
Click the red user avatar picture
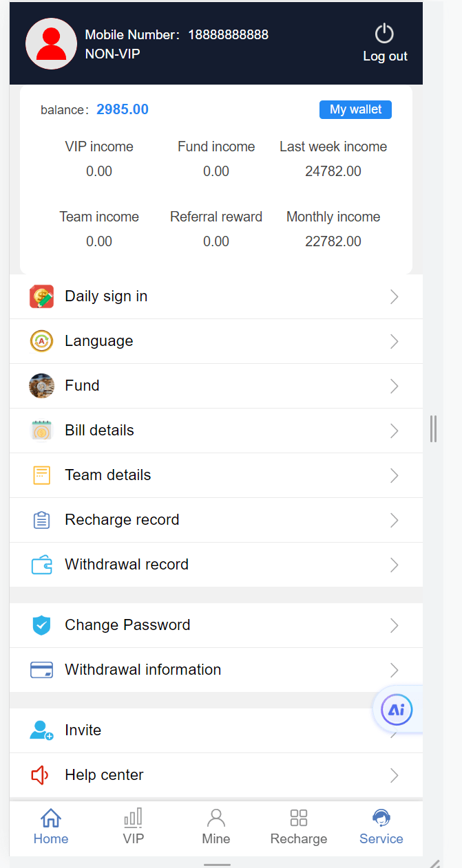51,44
